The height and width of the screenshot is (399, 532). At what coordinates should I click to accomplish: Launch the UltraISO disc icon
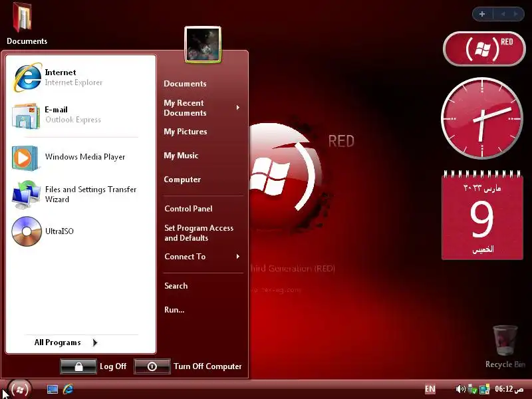tap(27, 231)
